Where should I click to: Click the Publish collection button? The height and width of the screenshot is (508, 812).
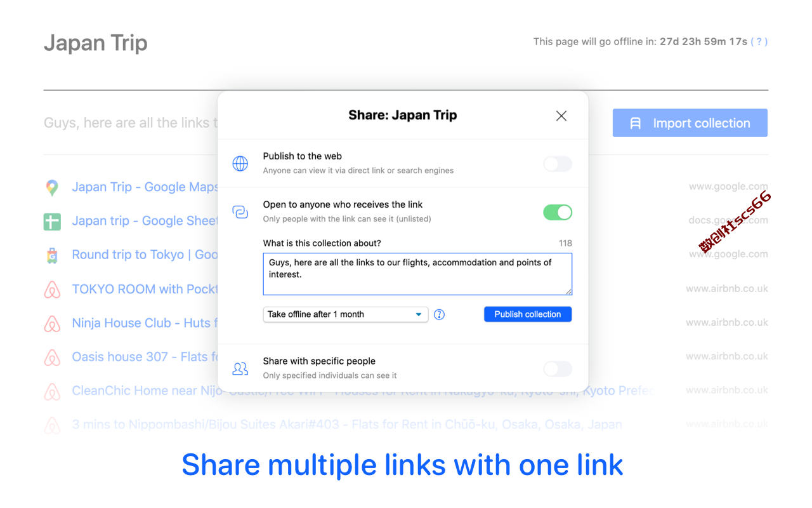click(x=528, y=314)
